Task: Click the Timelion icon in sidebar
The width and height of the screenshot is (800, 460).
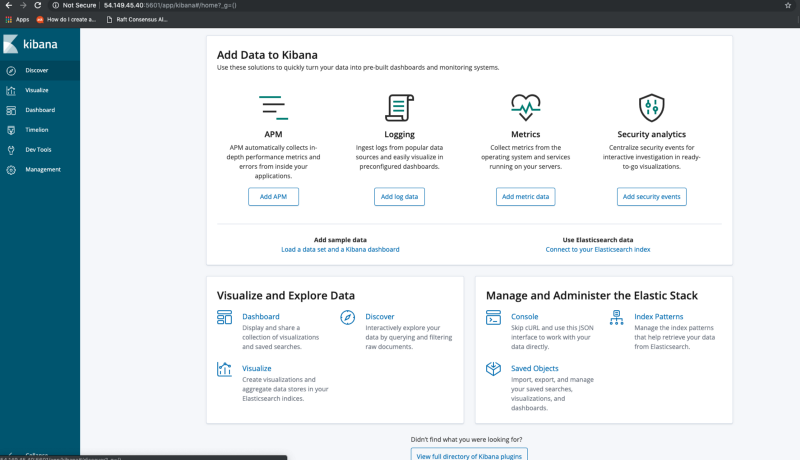Action: tap(11, 130)
